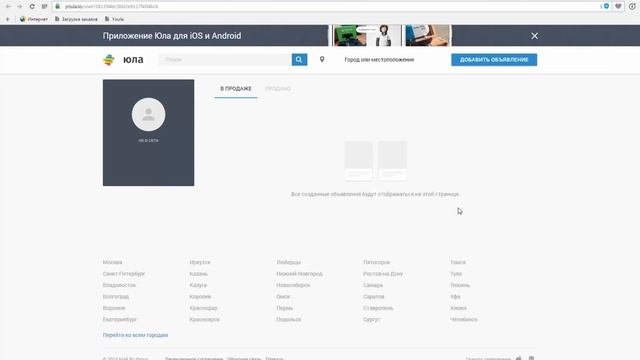
Task: Open the Ставрополь city link
Action: click(x=378, y=308)
